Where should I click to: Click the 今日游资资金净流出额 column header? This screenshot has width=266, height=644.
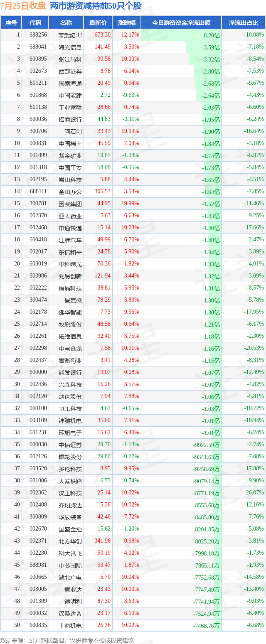[x=181, y=23]
